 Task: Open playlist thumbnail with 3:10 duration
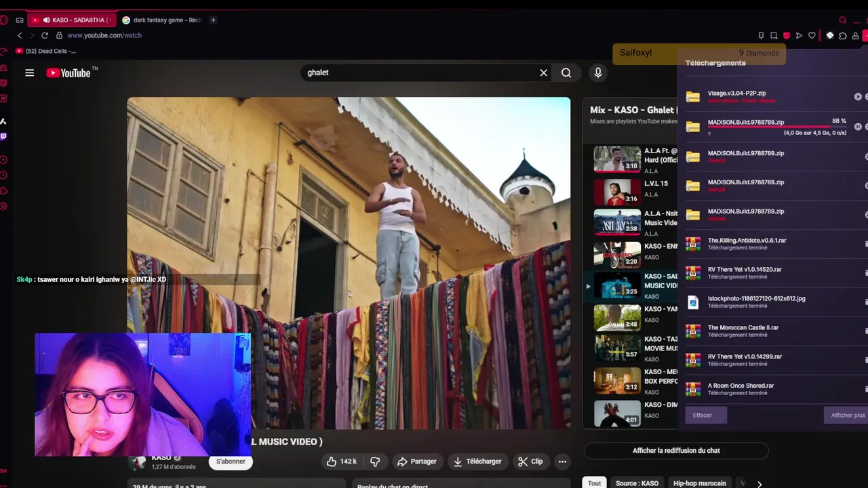point(617,159)
